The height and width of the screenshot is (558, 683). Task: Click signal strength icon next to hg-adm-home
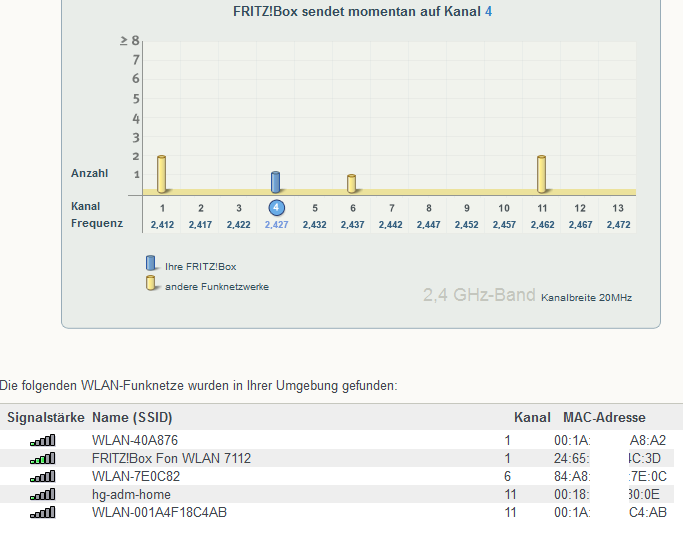click(x=43, y=494)
